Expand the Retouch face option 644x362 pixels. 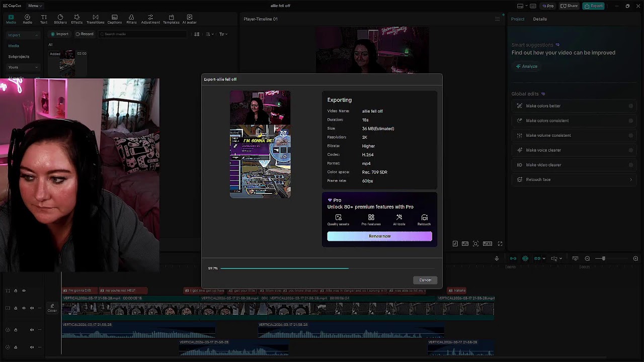[631, 179]
